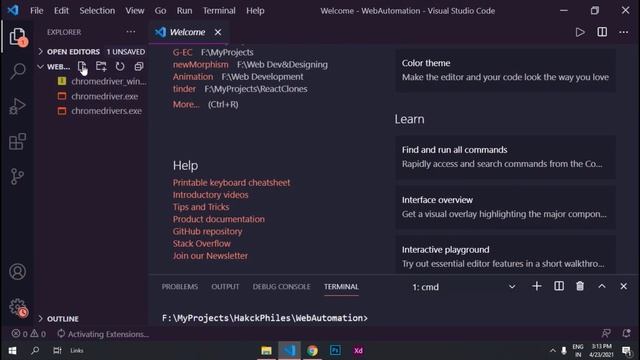
Task: Open Printable keyboard cheatsheet link
Action: 231,182
